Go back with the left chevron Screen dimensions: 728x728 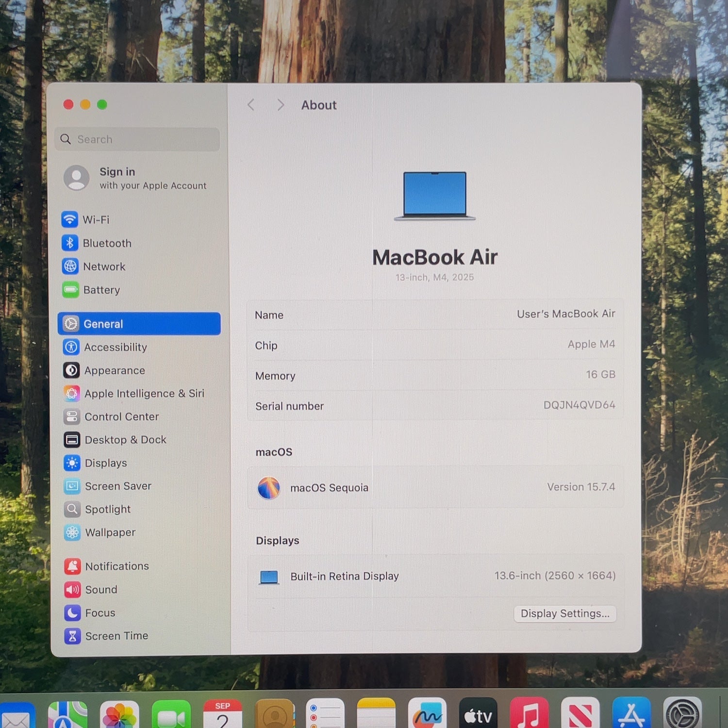(x=251, y=105)
